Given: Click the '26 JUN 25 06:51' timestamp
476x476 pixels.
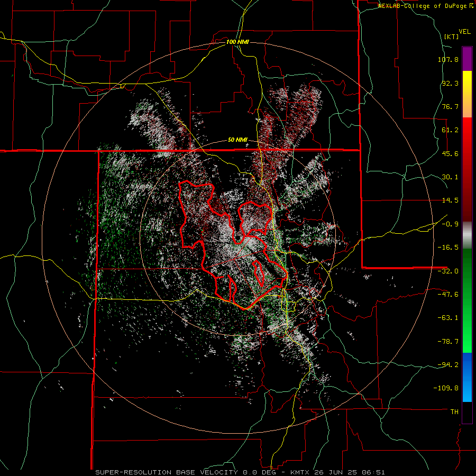Looking at the screenshot, I should click(349, 472).
